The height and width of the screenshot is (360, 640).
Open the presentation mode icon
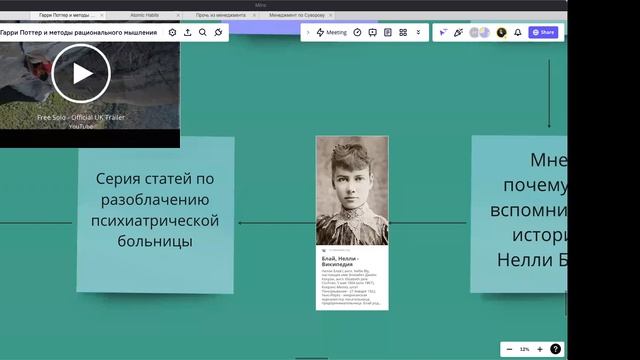click(x=372, y=32)
